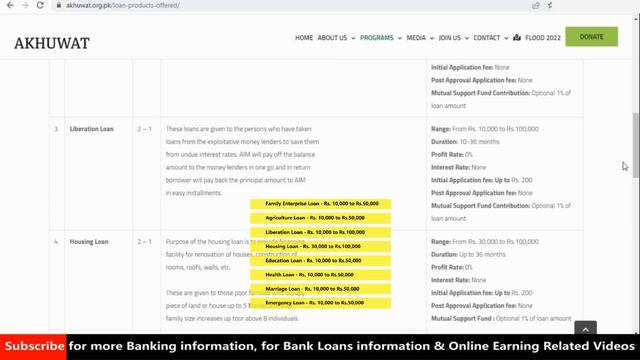Open the MEDIA menu
Image resolution: width=640 pixels, height=360 pixels.
click(x=416, y=38)
